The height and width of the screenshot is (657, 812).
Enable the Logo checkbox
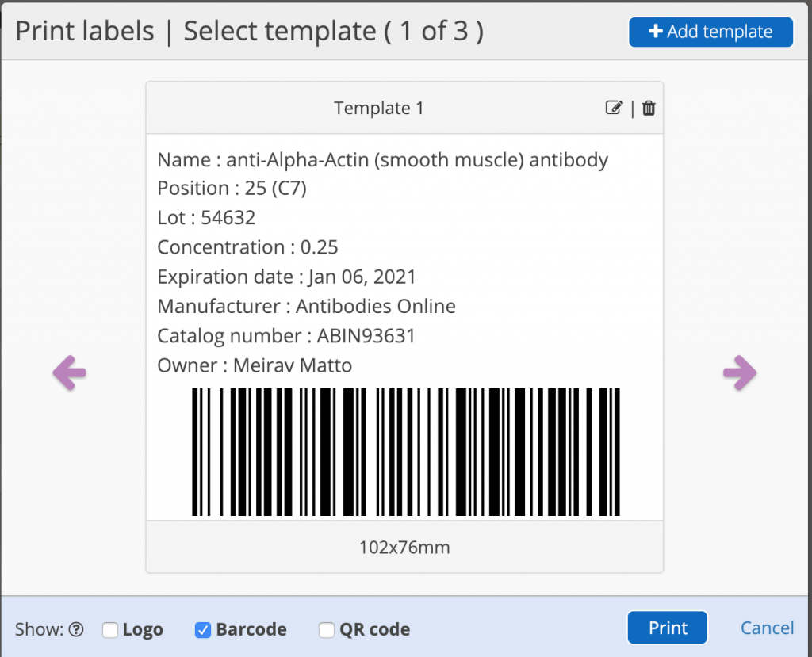[109, 630]
